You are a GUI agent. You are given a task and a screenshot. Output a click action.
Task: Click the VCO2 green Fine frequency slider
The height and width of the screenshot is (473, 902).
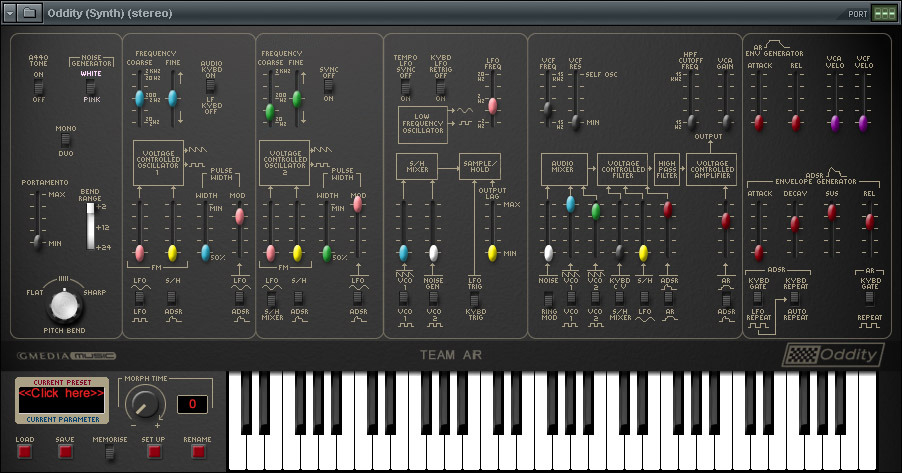tap(297, 99)
